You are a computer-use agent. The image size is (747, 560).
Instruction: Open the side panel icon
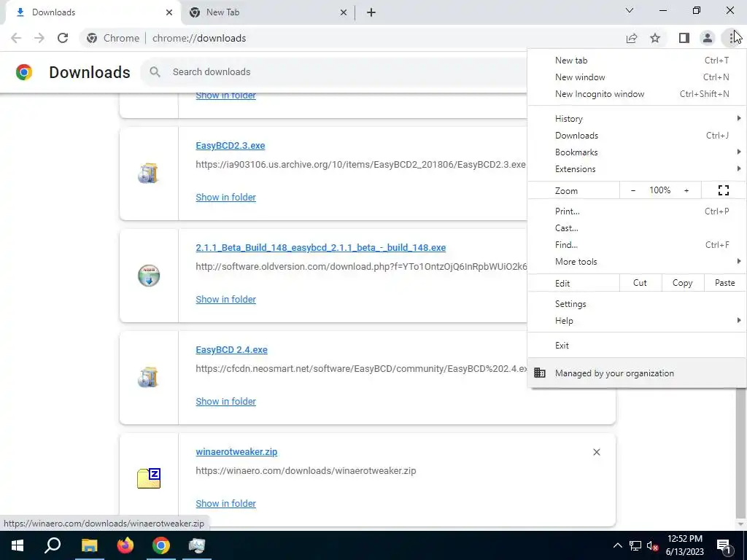click(x=684, y=38)
